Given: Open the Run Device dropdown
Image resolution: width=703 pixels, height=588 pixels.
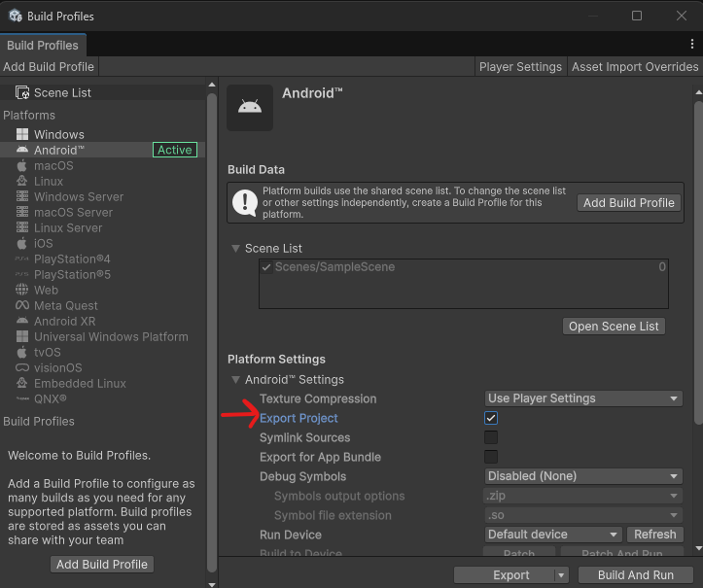Looking at the screenshot, I should click(x=553, y=535).
